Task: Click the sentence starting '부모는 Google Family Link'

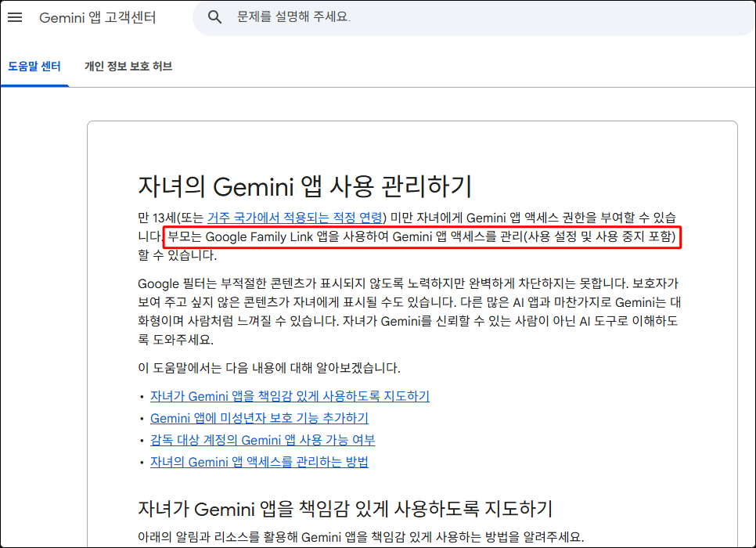Action: (x=422, y=237)
